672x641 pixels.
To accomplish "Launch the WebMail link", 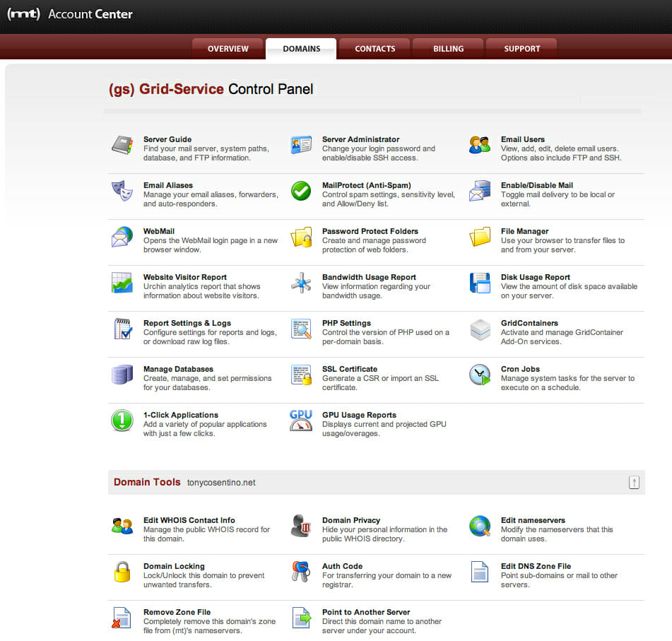I will pos(158,231).
